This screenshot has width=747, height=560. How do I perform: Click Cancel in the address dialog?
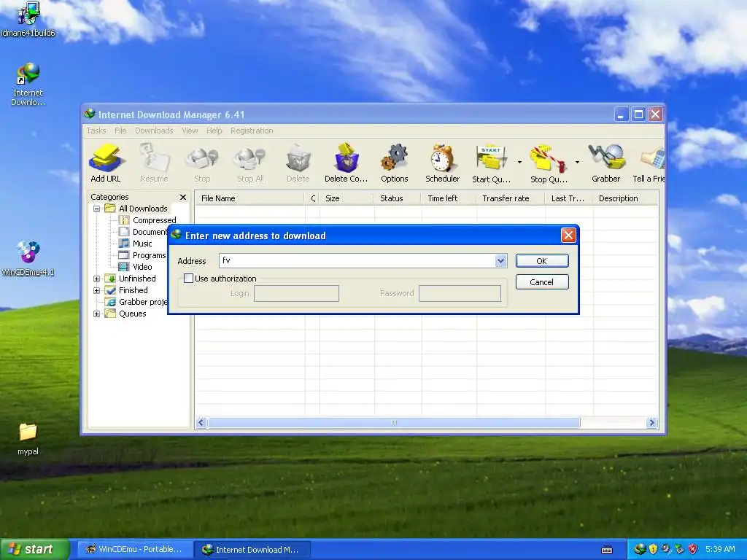point(542,282)
